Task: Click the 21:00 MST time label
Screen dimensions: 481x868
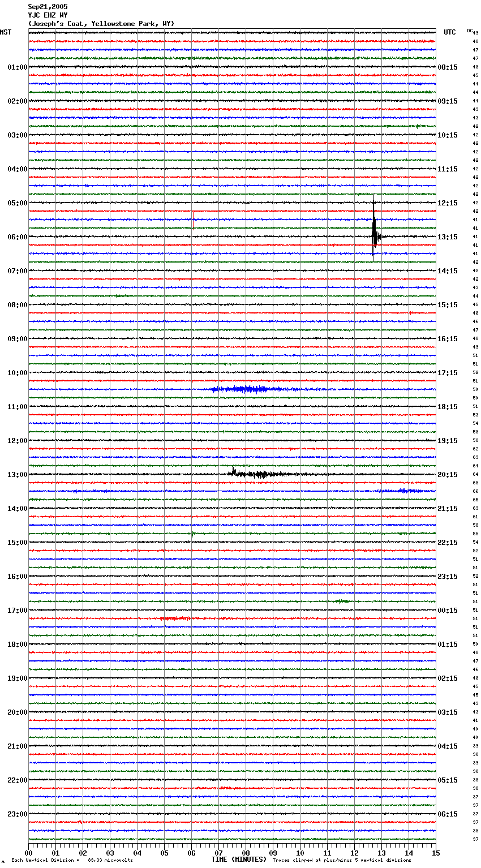Action: [18, 746]
